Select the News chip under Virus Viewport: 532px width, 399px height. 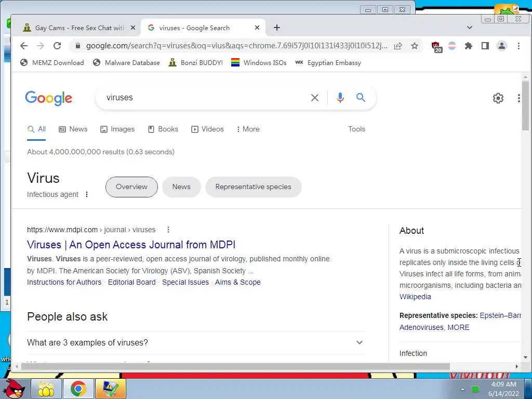click(x=181, y=187)
